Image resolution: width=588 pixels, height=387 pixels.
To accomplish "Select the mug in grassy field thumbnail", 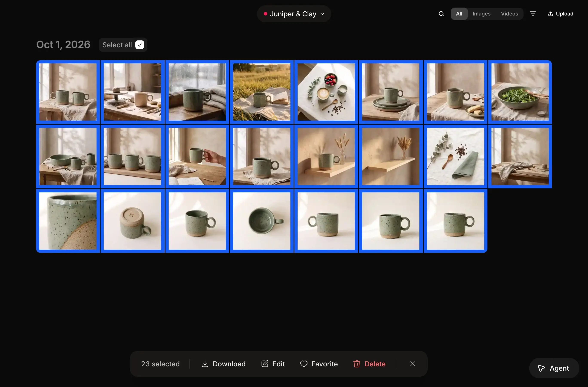I will (x=262, y=92).
